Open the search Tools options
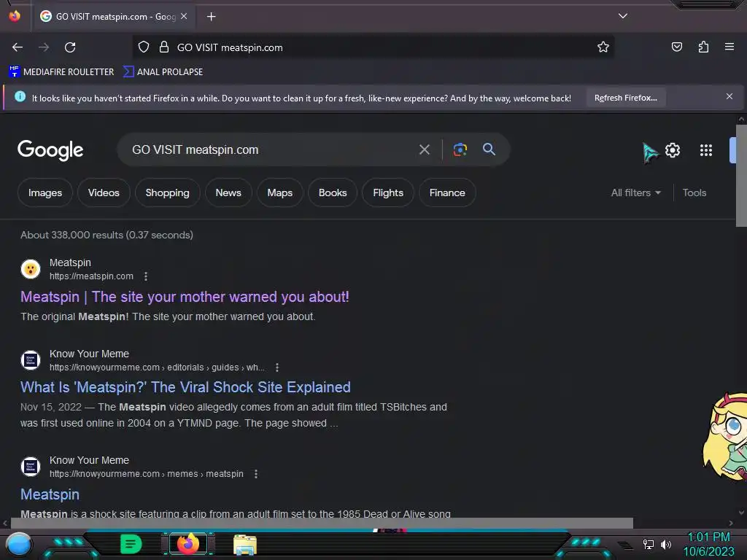 pyautogui.click(x=694, y=192)
